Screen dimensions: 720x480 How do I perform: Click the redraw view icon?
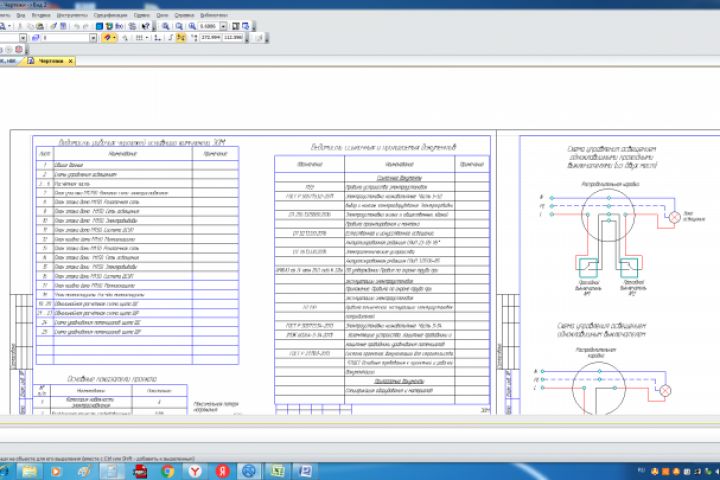236,26
